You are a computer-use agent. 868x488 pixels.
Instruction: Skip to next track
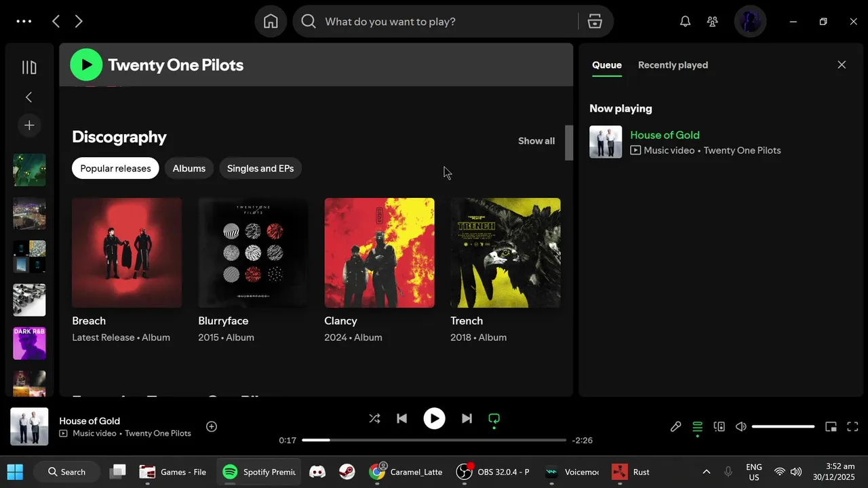[467, 419]
